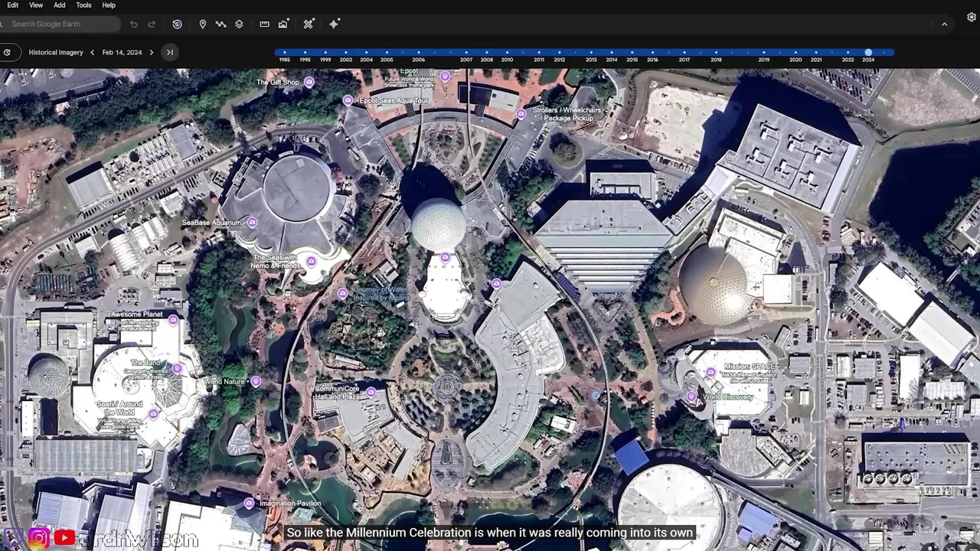Go to next imagery date

151,52
